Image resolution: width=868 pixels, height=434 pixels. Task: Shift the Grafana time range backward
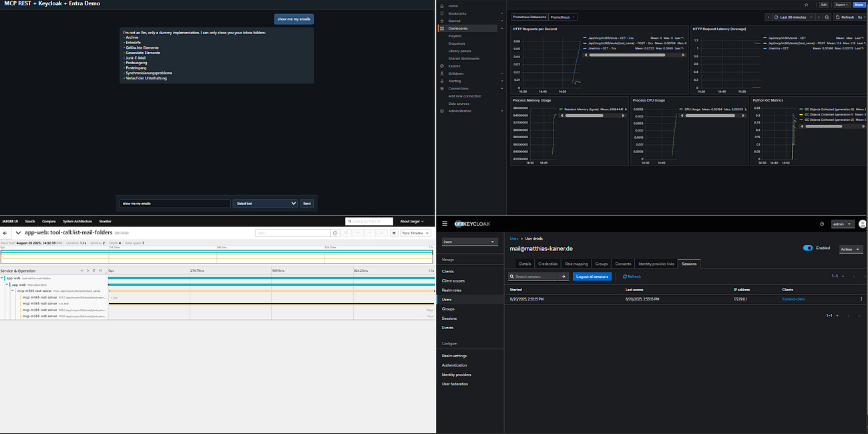(769, 17)
